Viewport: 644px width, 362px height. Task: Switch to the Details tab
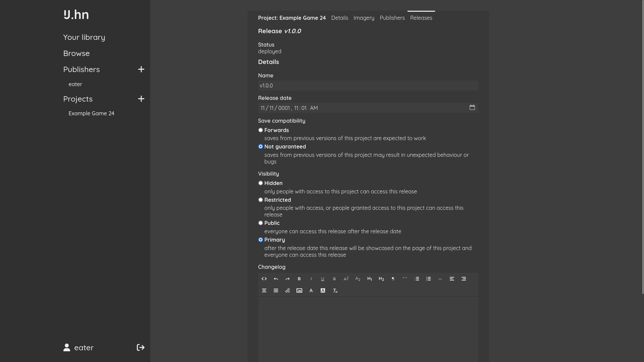(x=339, y=18)
